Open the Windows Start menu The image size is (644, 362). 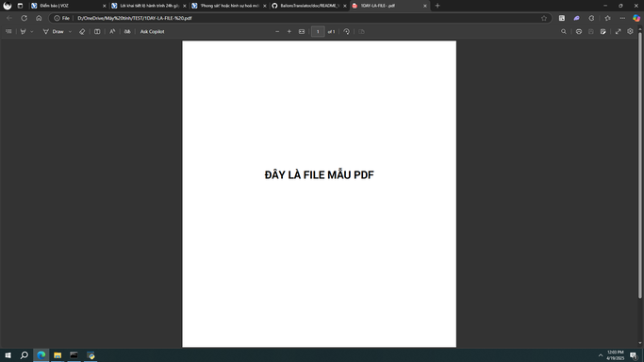(8, 355)
